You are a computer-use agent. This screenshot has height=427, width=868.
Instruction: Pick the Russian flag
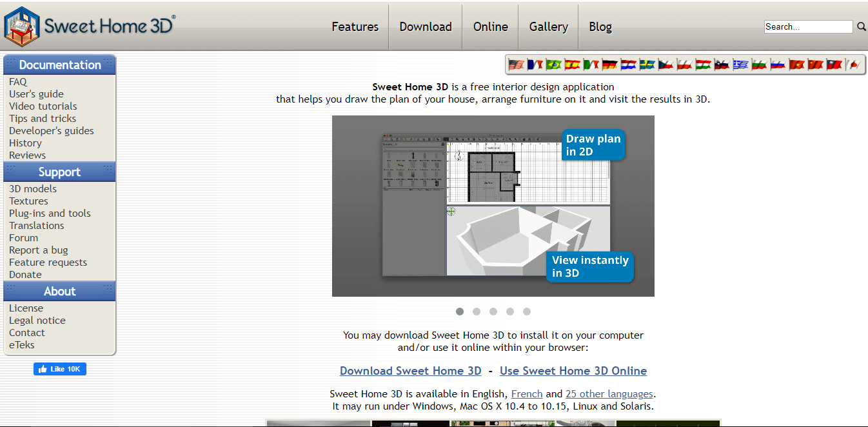[778, 65]
